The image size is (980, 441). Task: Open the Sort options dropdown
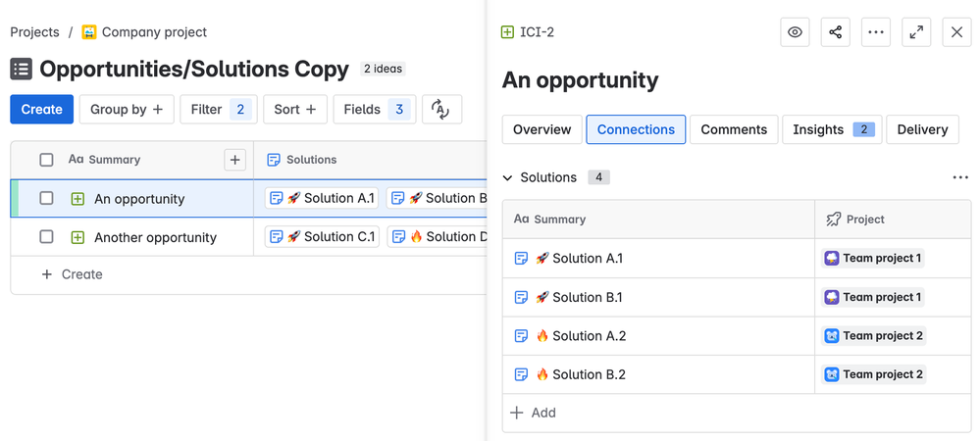click(x=295, y=110)
